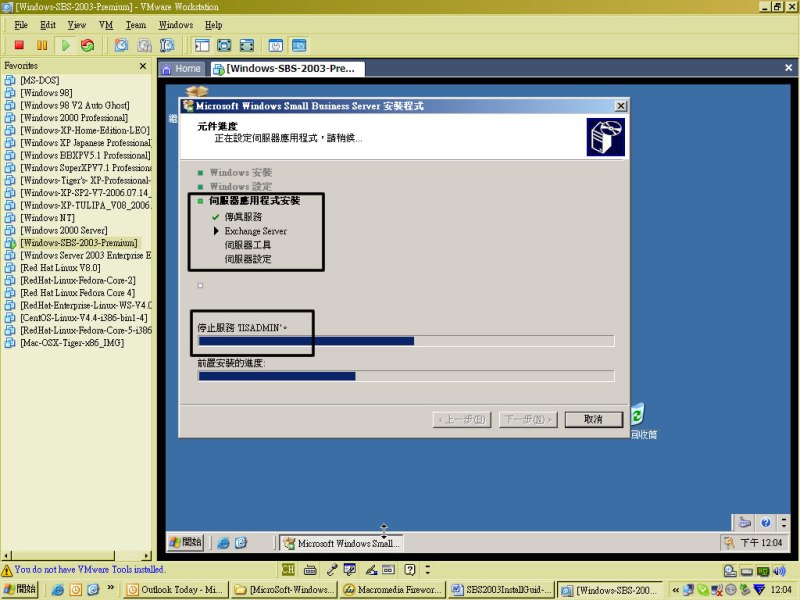Click the network adapter icon in VMware status bar
800x600 pixels.
tap(763, 571)
